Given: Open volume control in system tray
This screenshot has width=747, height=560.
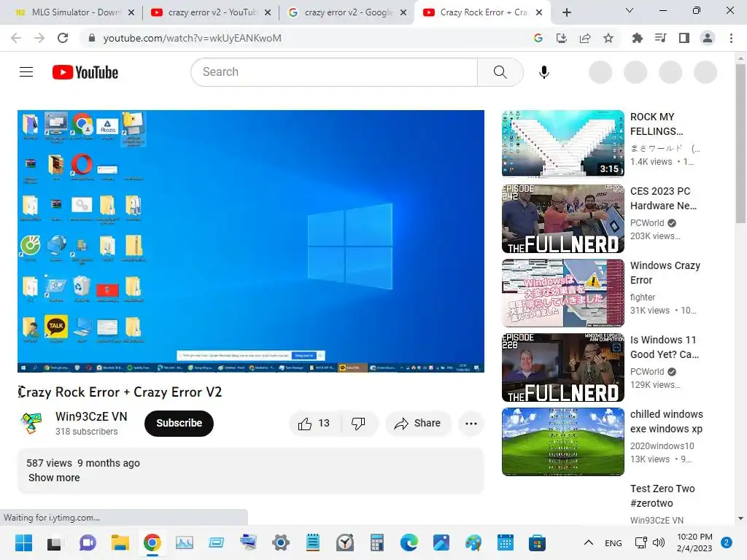Looking at the screenshot, I should click(x=659, y=542).
